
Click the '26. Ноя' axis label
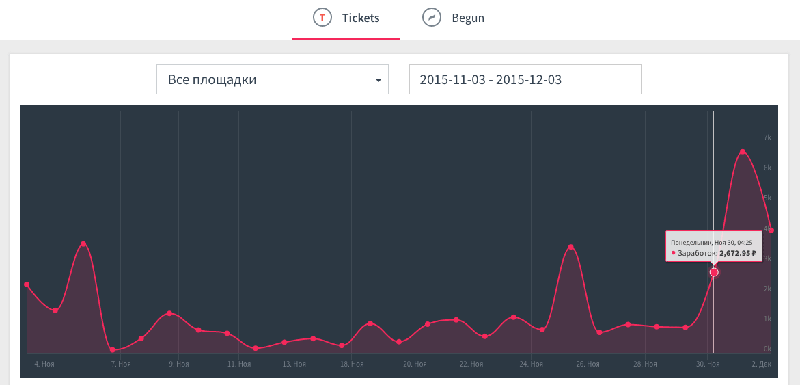pos(587,364)
